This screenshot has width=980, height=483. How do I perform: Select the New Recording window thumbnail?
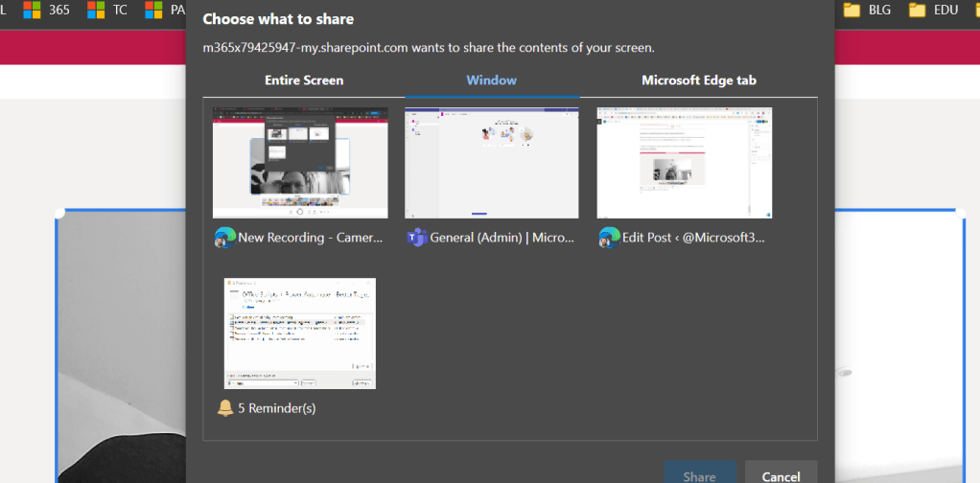300,163
